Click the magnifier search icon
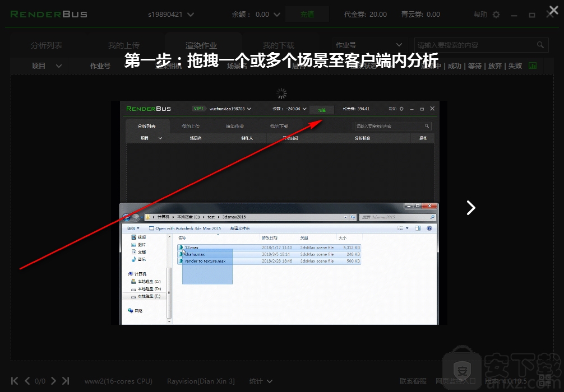 (x=540, y=45)
